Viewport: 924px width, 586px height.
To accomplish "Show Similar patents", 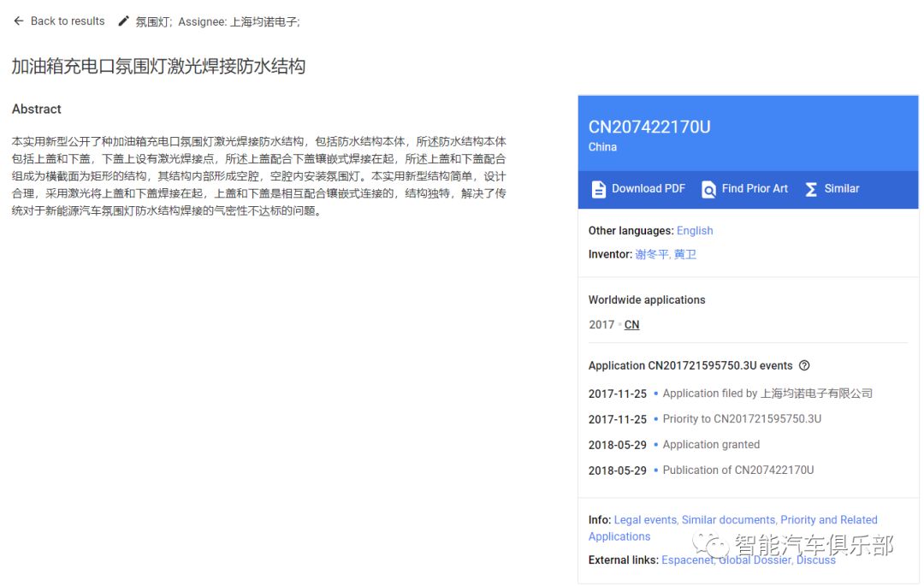I will (842, 188).
